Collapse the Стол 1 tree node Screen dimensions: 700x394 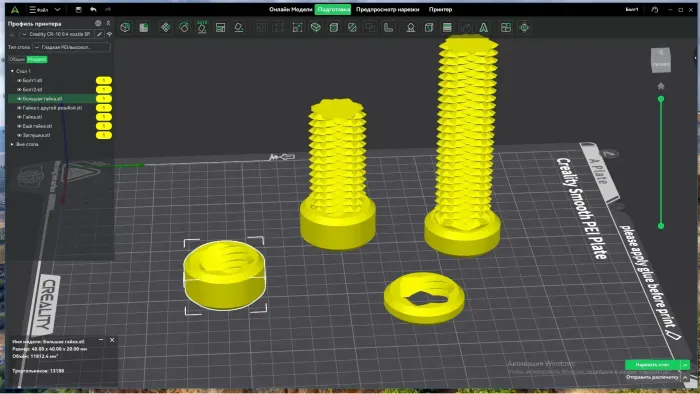click(12, 71)
